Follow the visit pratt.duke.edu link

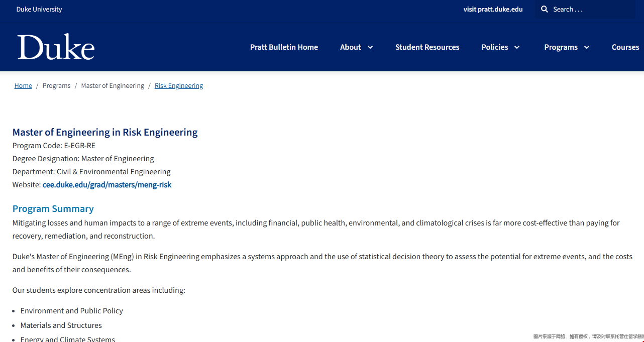(x=493, y=10)
